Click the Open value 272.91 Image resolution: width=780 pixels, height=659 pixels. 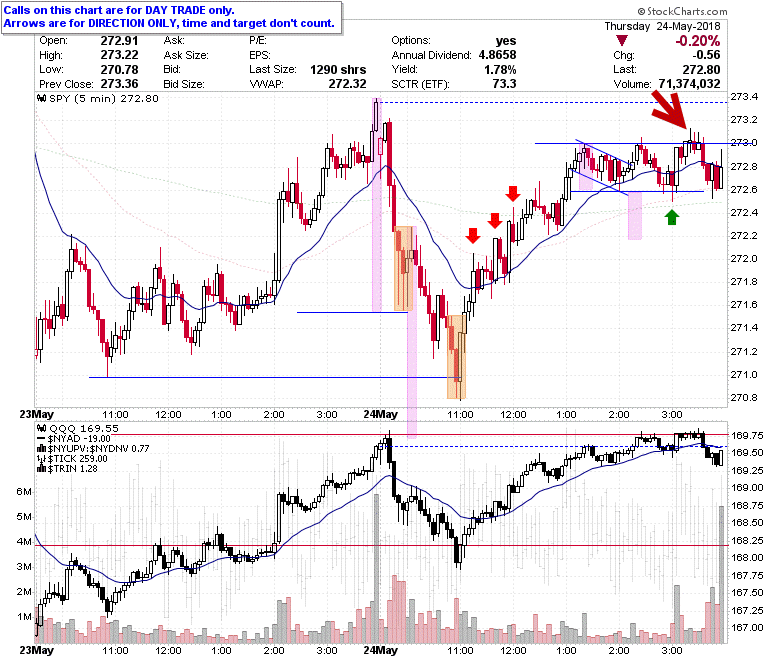[x=119, y=41]
